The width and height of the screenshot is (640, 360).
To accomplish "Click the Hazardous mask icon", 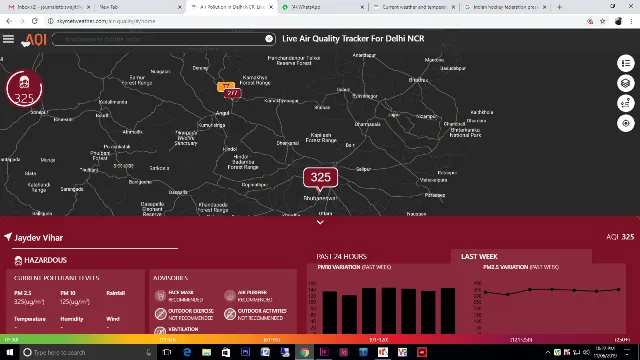I will [18, 260].
